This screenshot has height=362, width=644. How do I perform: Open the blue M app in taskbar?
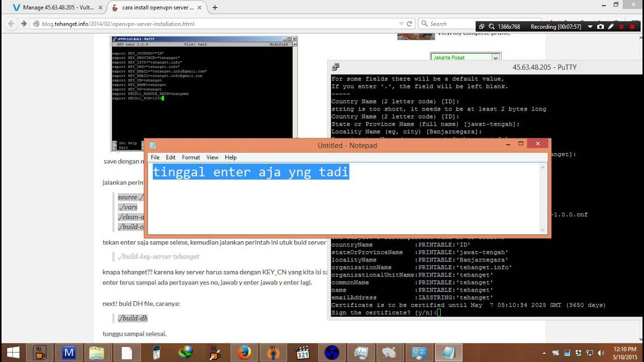click(68, 352)
